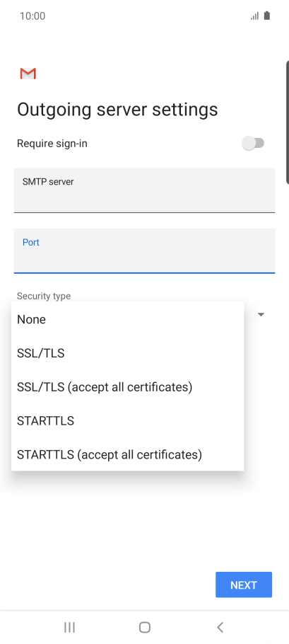This screenshot has width=289, height=644.
Task: Click the NEXT button
Action: (x=244, y=585)
